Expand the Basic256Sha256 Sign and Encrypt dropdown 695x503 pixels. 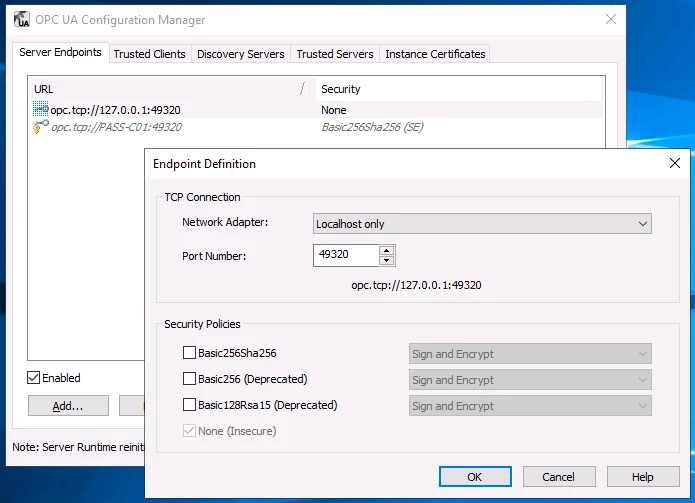coord(530,354)
